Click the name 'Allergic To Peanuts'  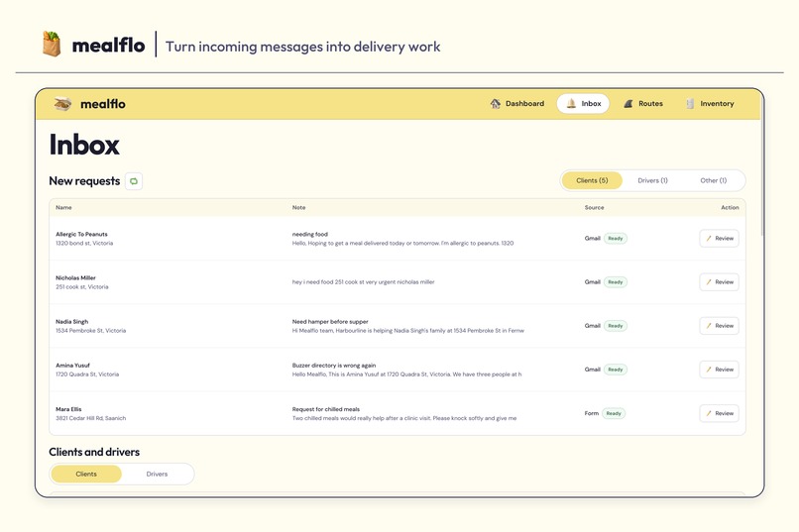(81, 234)
